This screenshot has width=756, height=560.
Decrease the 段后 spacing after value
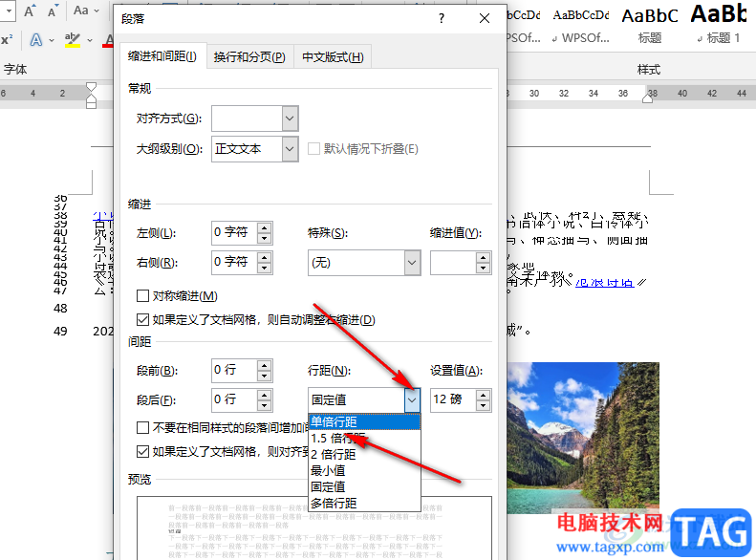[264, 406]
